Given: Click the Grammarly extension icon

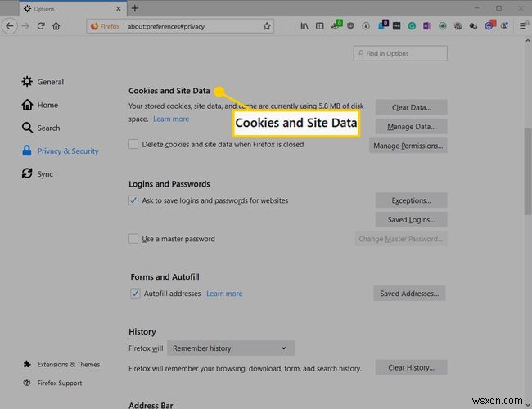Looking at the screenshot, I should tap(412, 26).
